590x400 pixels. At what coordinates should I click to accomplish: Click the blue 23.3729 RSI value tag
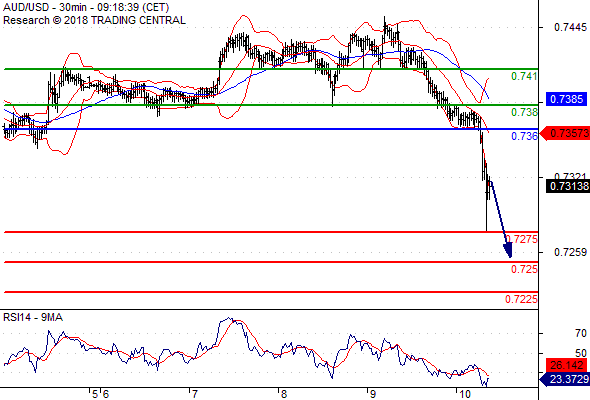(565, 379)
